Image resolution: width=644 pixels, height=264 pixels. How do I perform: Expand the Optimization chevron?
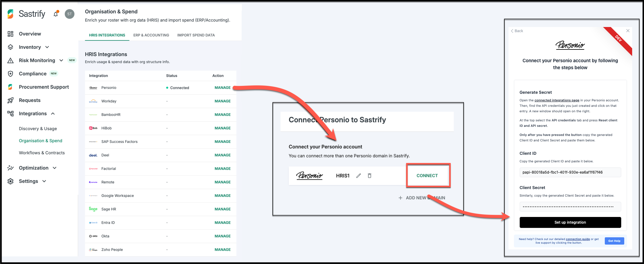point(55,168)
